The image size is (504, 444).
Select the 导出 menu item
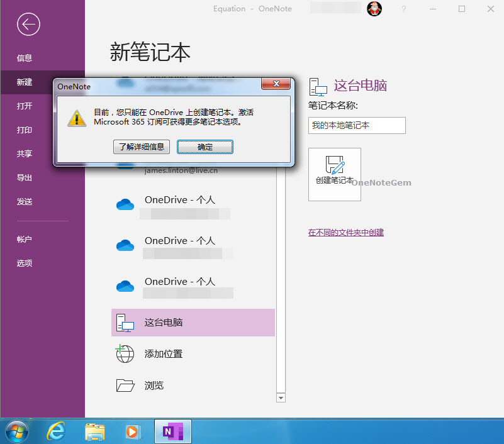(x=25, y=178)
